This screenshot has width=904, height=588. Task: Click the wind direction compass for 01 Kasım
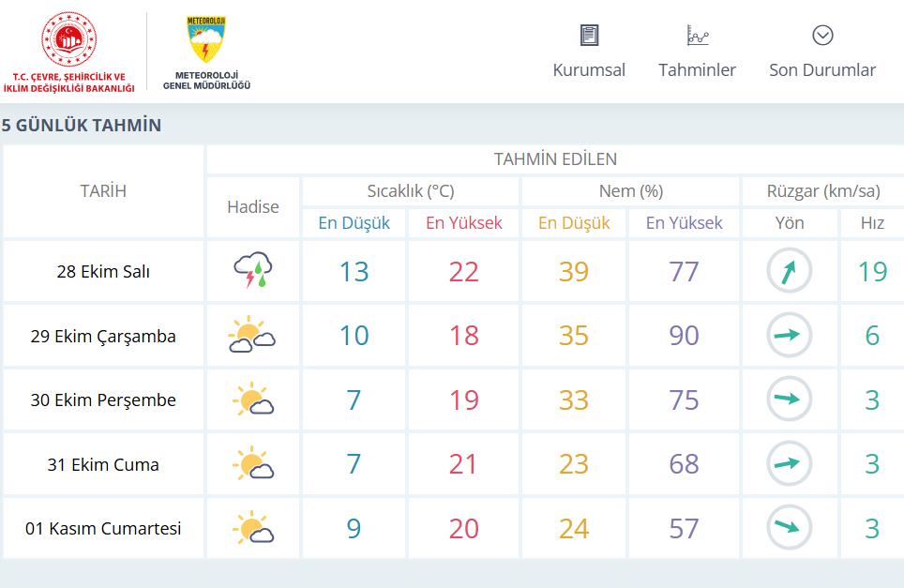click(x=790, y=528)
